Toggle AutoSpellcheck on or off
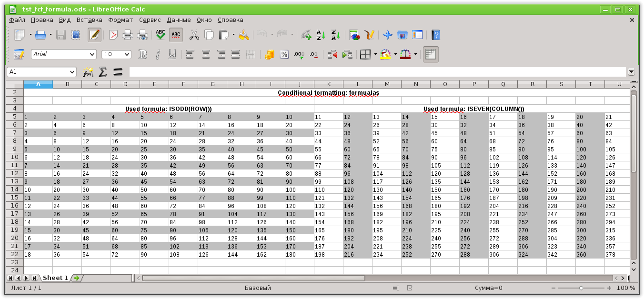Viewport: 644px width, 299px height. tap(175, 35)
